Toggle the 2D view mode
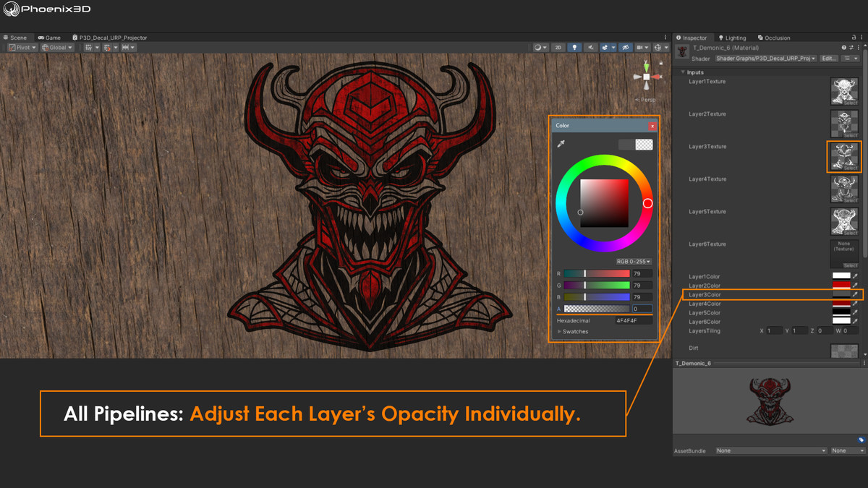 (x=558, y=48)
